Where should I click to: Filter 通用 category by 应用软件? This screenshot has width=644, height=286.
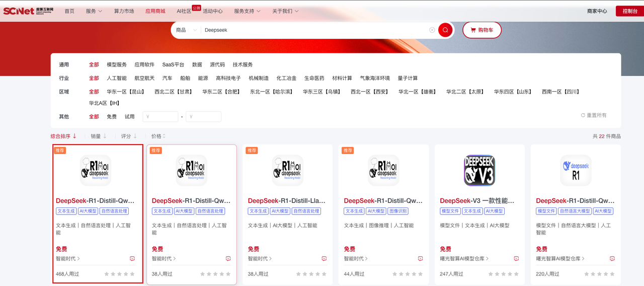(144, 64)
